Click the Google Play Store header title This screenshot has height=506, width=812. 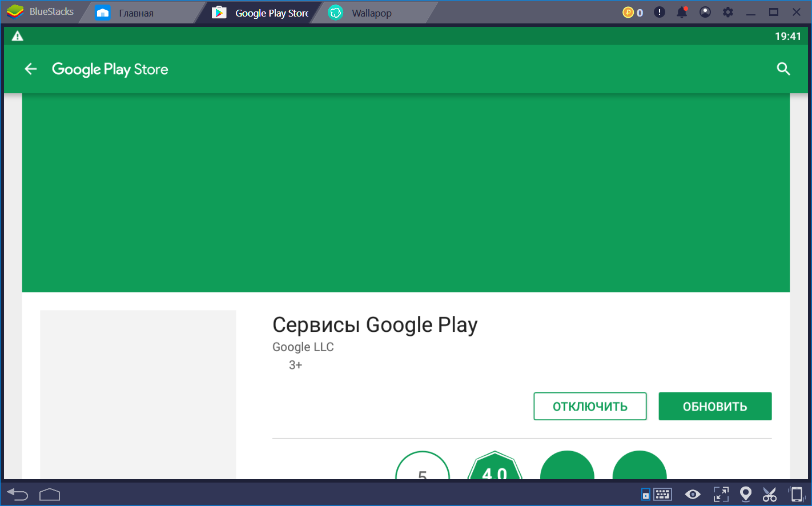click(x=110, y=70)
